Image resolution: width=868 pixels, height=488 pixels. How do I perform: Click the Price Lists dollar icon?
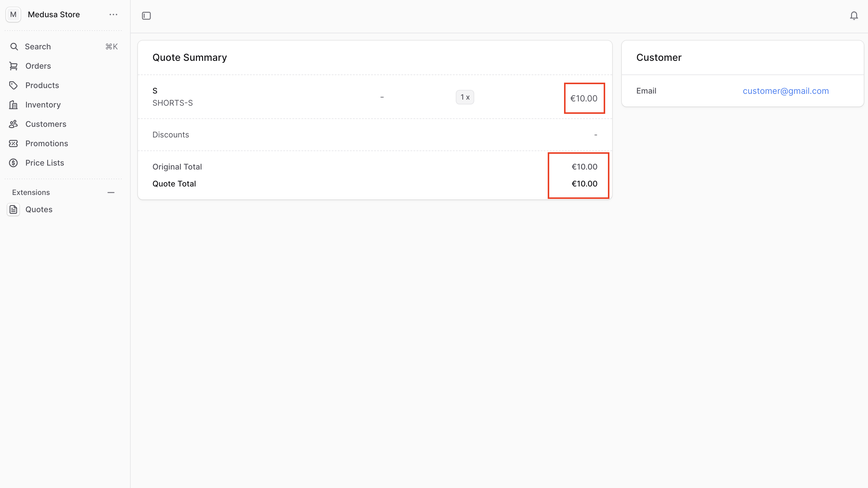pyautogui.click(x=14, y=163)
